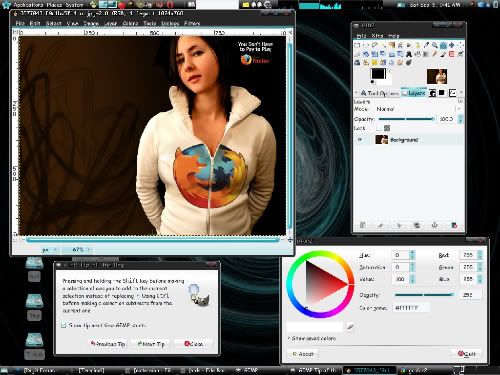
Task: Select the Blend gradient tool
Action: point(427,54)
